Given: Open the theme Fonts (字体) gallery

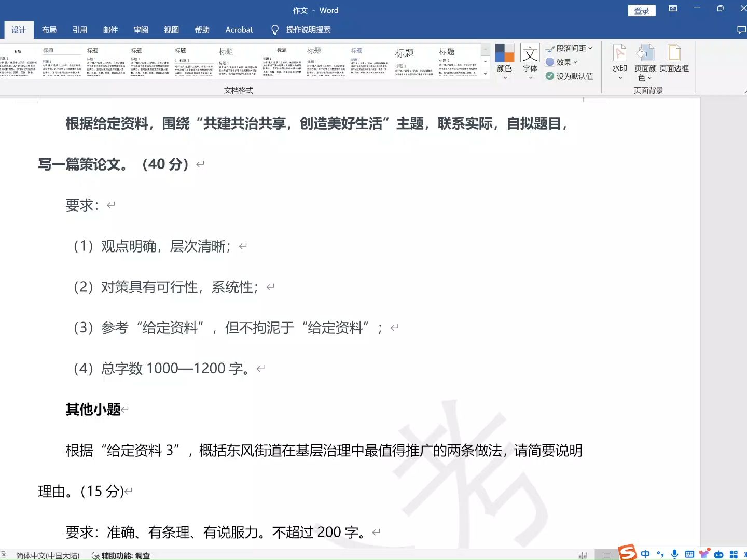Looking at the screenshot, I should pos(530,61).
